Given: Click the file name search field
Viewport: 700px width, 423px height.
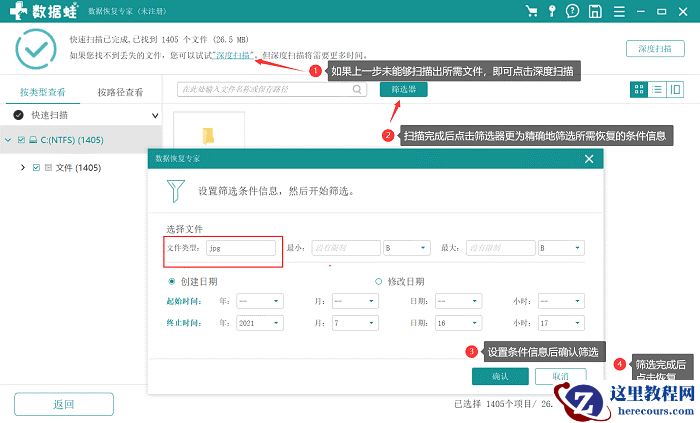Looking at the screenshot, I should (272, 89).
